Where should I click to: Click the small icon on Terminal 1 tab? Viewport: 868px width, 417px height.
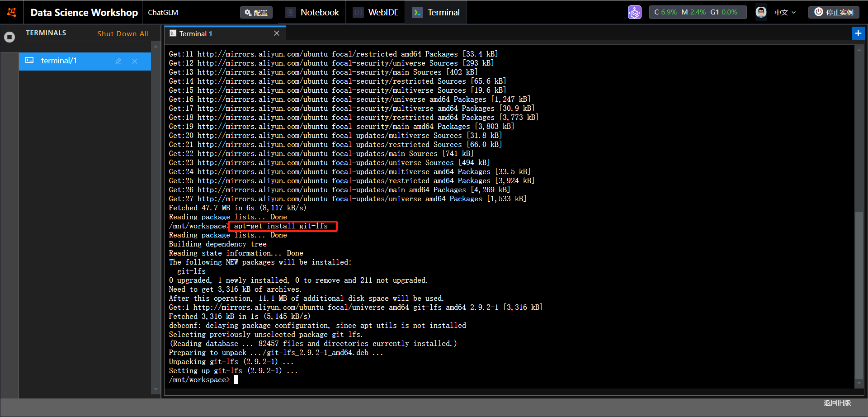[173, 33]
